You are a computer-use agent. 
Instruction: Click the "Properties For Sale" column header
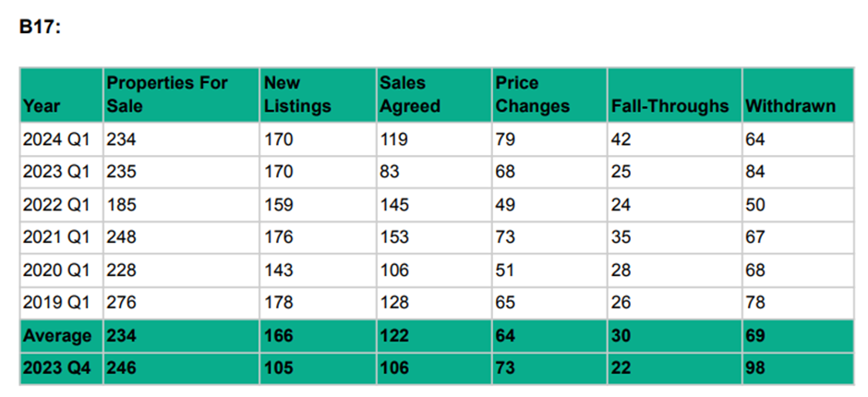(x=167, y=94)
